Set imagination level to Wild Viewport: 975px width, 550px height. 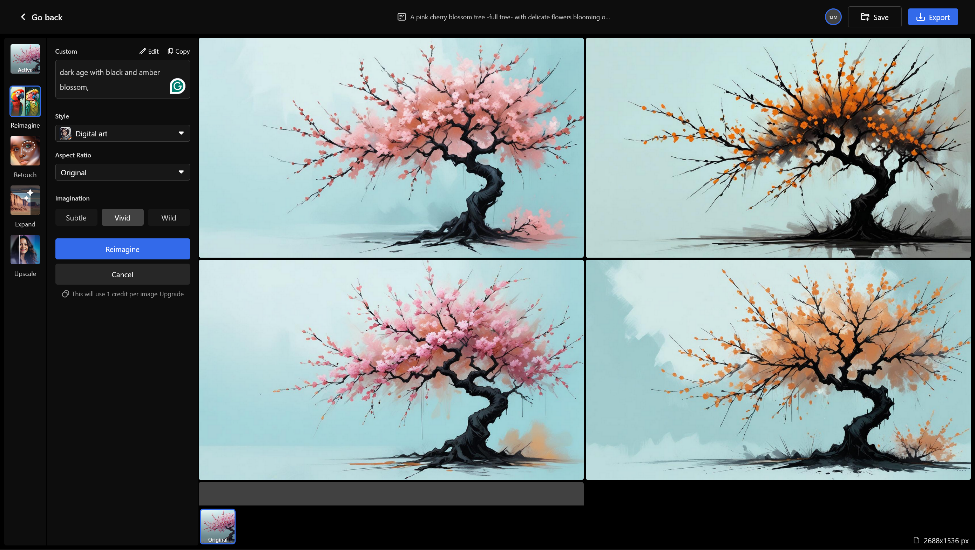[x=169, y=217]
